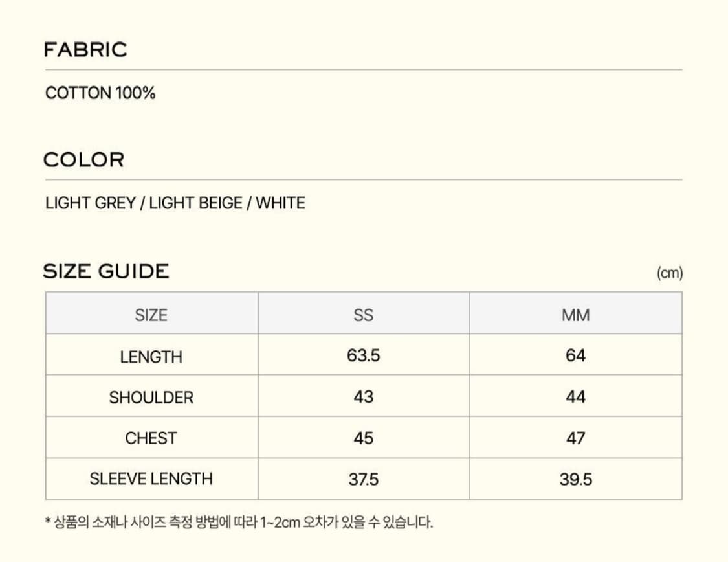Click the LENGTH row label

click(x=151, y=357)
